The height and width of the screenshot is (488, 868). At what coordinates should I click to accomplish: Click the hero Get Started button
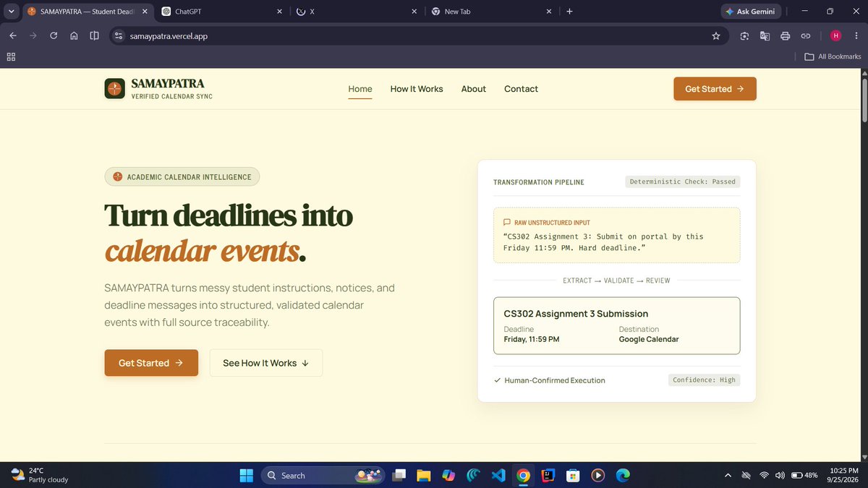click(151, 363)
